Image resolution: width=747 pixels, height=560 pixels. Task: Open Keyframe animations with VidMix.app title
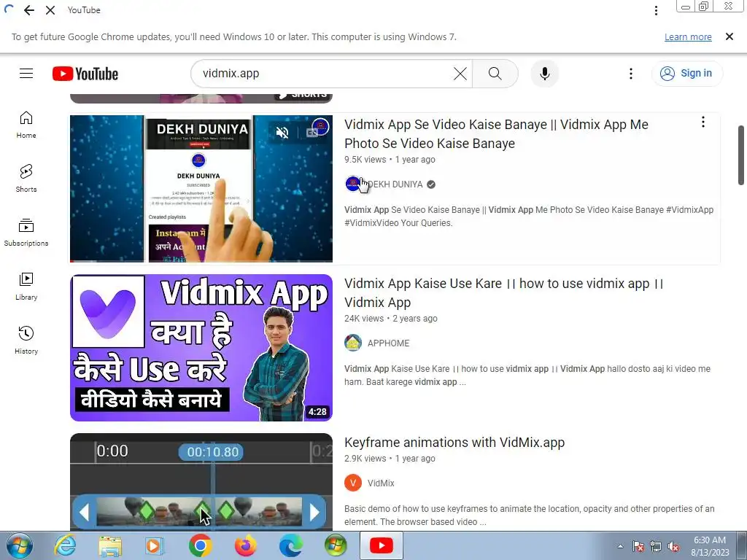454,443
